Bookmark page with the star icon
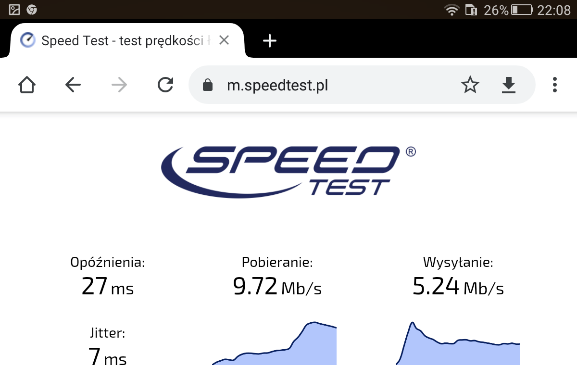Image resolution: width=577 pixels, height=392 pixels. point(470,85)
